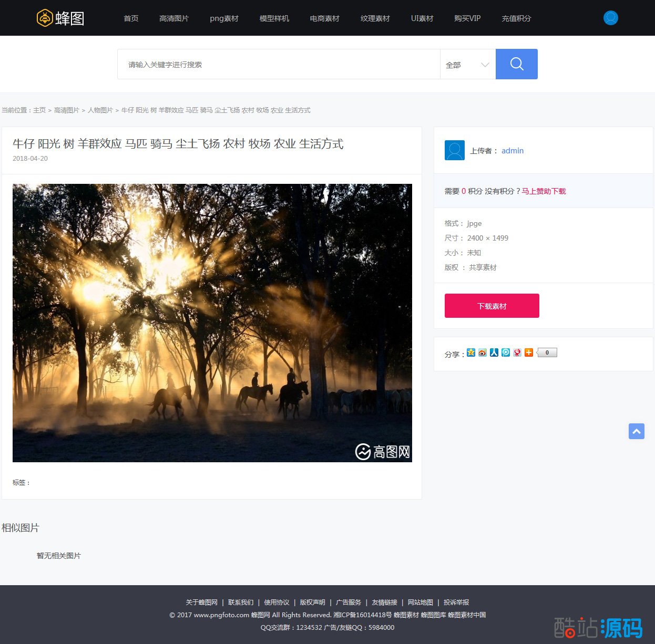Click the 马上赞助下载 link
Screen dimensions: 655x644
pyautogui.click(x=544, y=191)
